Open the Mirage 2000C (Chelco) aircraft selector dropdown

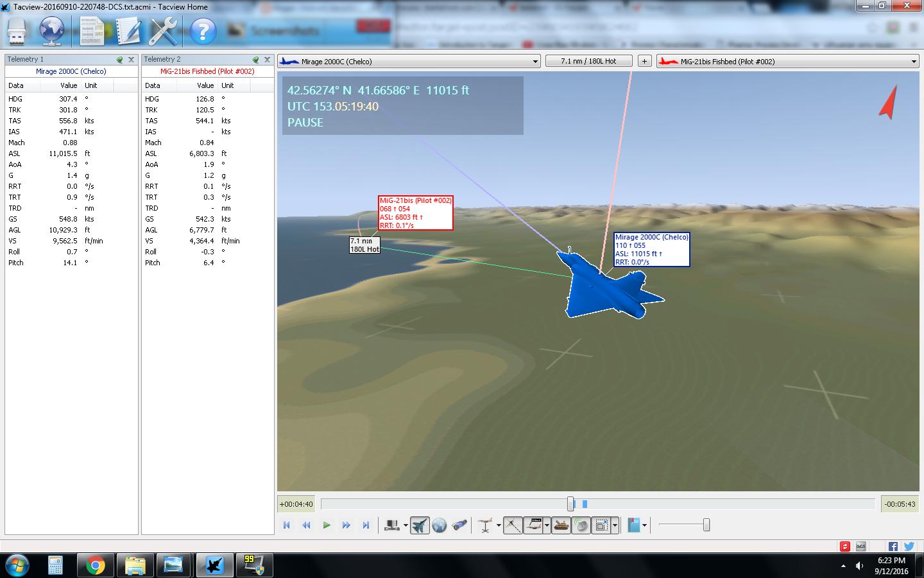pos(409,61)
